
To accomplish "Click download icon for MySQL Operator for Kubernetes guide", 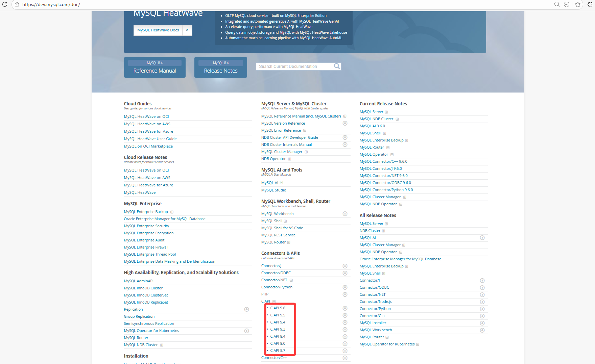I will click(x=246, y=331).
